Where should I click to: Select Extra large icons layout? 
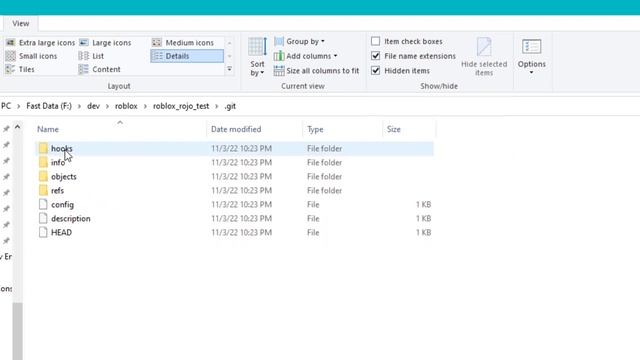click(x=40, y=42)
